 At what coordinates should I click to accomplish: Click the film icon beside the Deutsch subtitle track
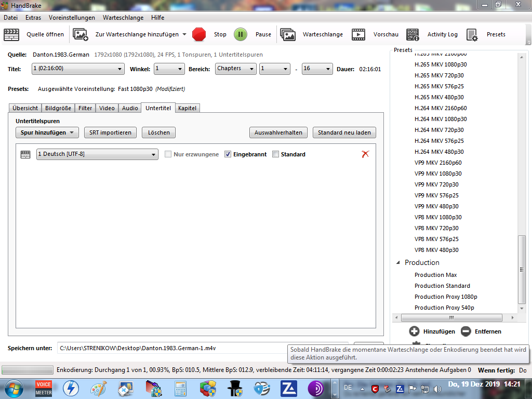(x=25, y=154)
